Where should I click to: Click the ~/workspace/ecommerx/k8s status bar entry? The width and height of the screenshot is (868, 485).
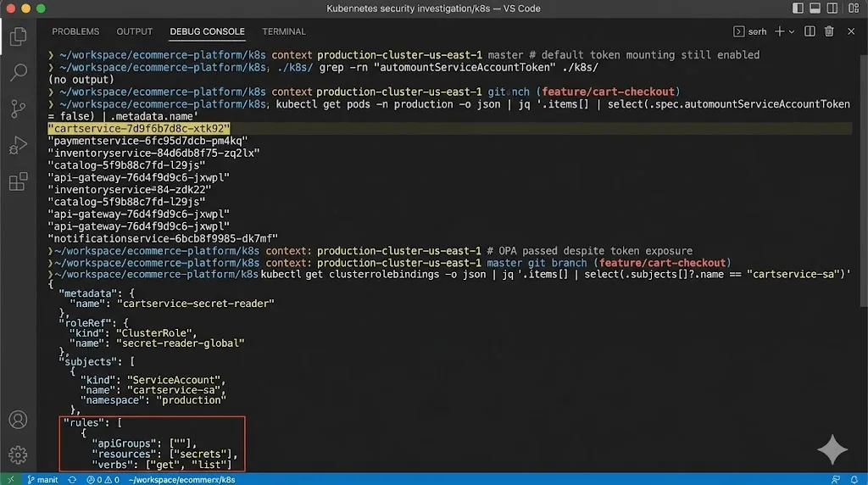(x=181, y=479)
